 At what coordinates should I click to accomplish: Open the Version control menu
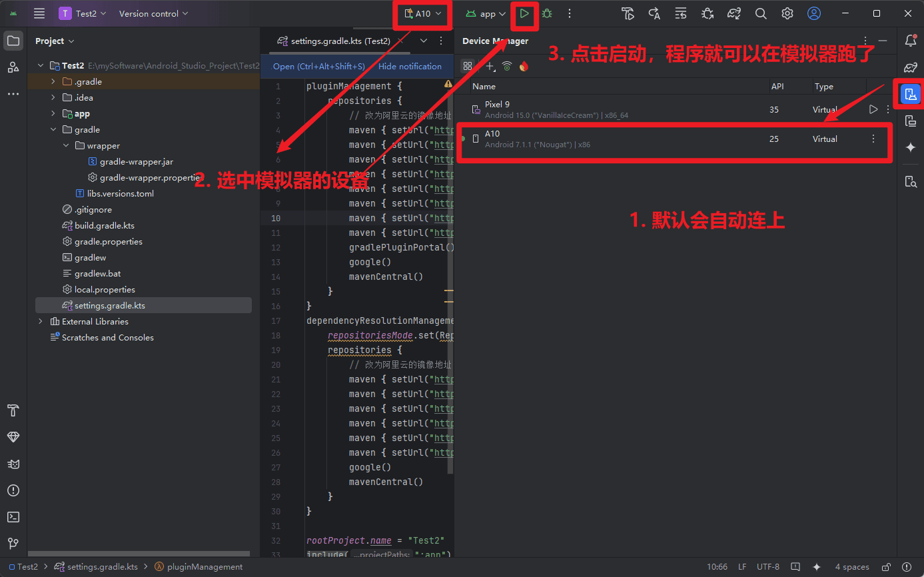[x=153, y=13]
